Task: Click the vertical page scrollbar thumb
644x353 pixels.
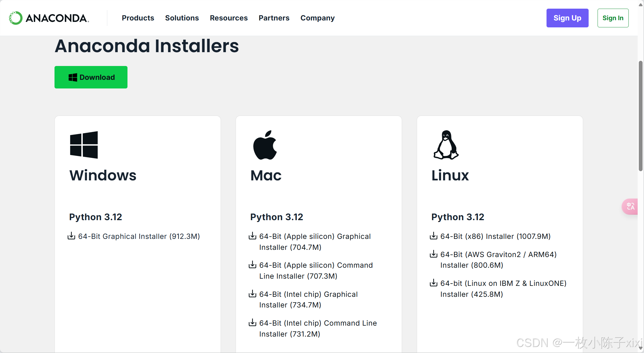Action: [x=641, y=115]
